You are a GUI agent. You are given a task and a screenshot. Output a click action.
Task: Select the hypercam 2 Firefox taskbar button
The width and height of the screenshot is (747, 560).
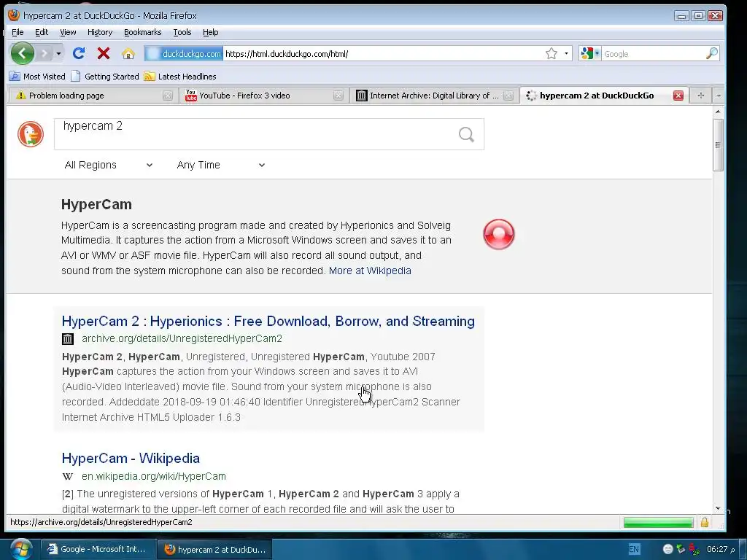(215, 550)
